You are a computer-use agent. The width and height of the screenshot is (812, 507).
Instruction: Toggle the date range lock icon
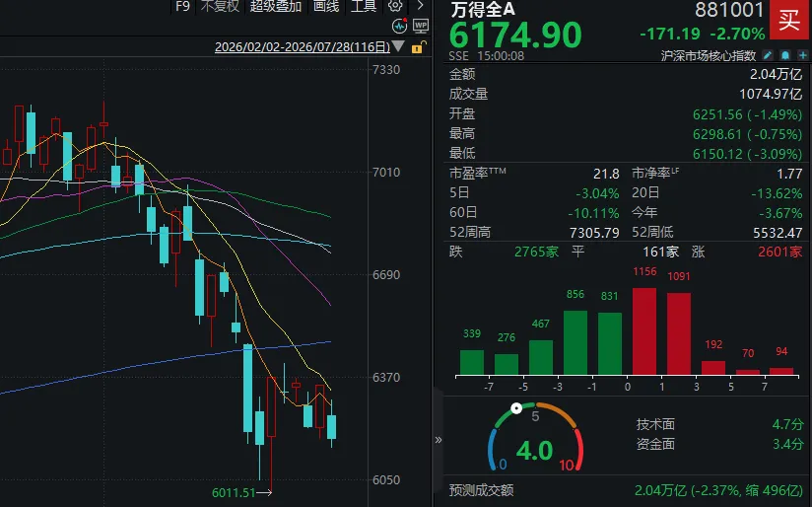pos(419,47)
